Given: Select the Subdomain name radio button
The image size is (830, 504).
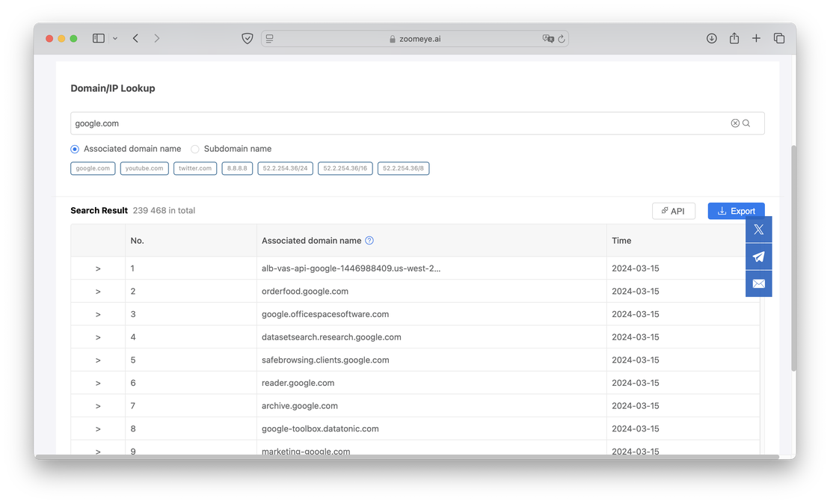Looking at the screenshot, I should (194, 149).
